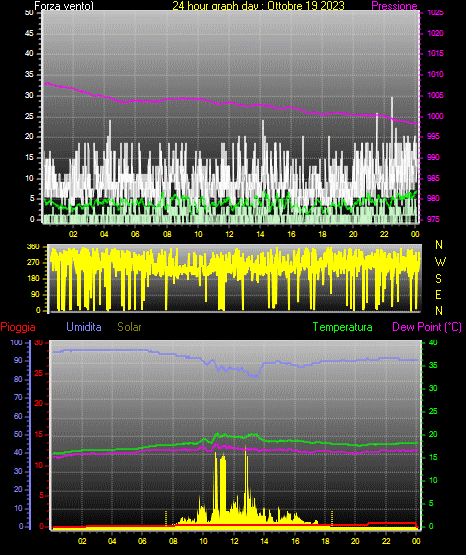The width and height of the screenshot is (466, 555).
Task: Click the Forza vento title label
Action: click(x=64, y=6)
